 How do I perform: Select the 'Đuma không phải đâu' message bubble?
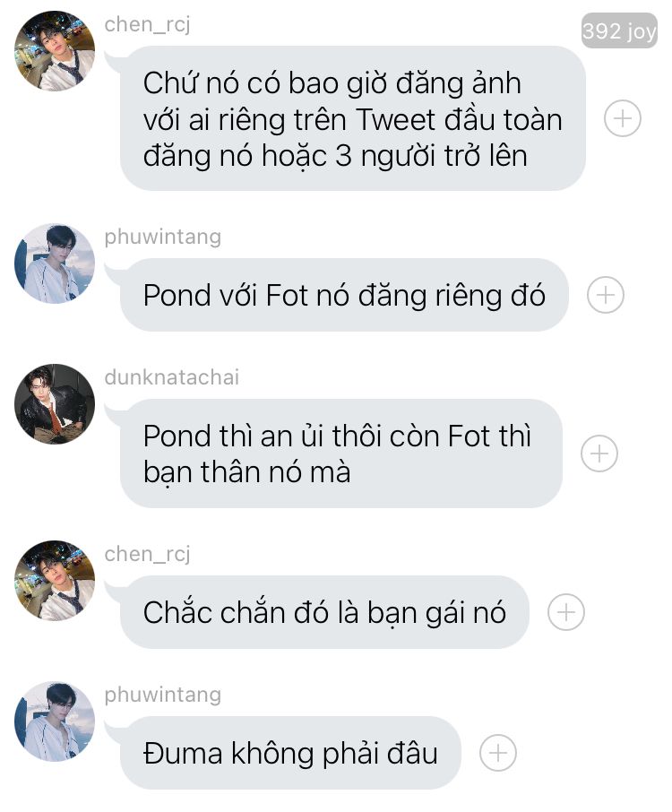[290, 753]
